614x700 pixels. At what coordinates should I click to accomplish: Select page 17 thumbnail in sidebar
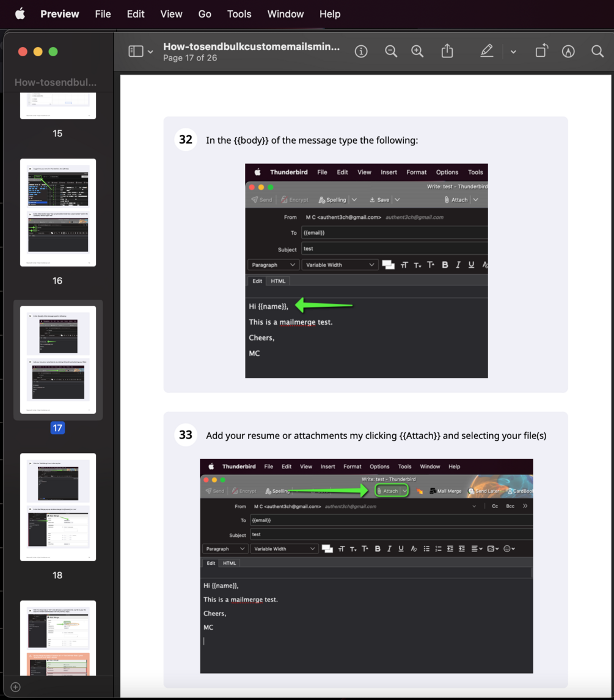tap(58, 360)
